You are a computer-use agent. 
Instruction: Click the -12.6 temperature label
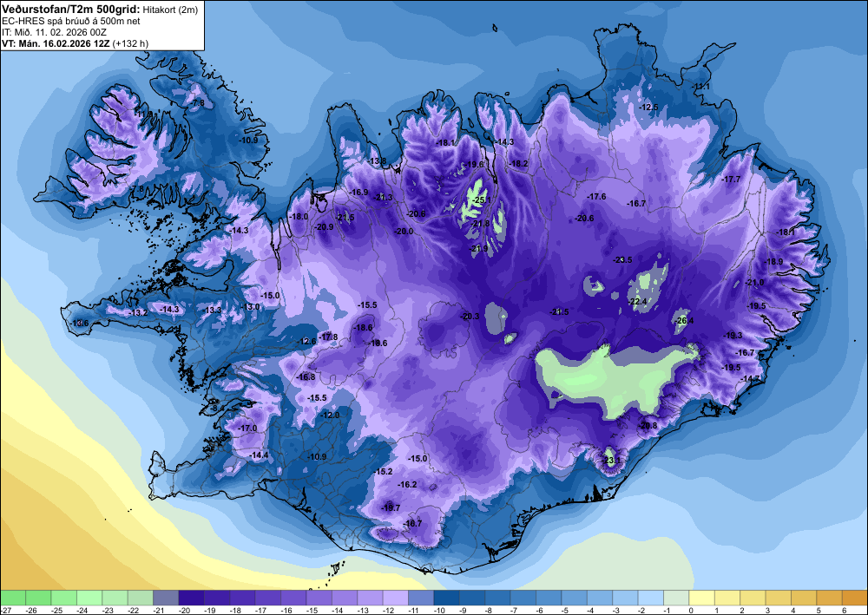click(x=307, y=341)
